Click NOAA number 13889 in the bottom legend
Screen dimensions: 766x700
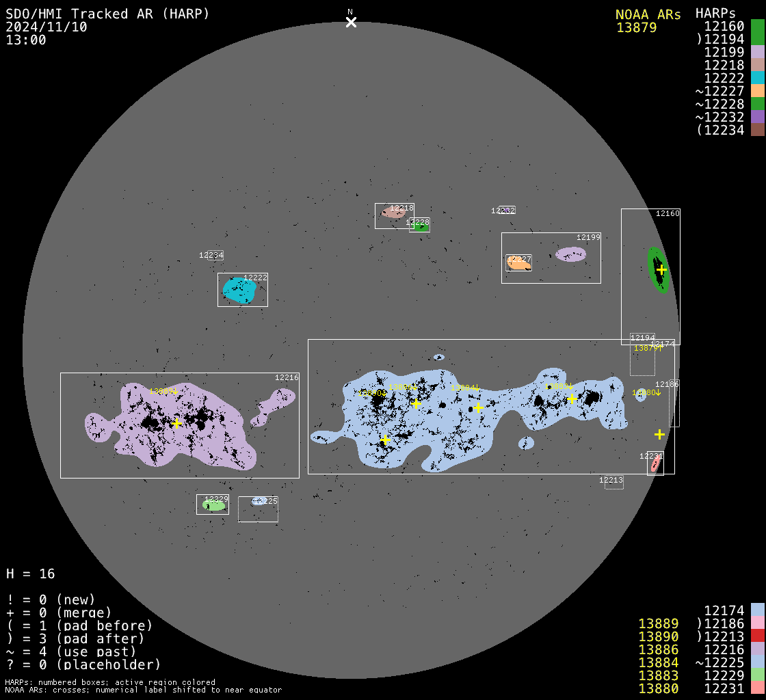[658, 623]
